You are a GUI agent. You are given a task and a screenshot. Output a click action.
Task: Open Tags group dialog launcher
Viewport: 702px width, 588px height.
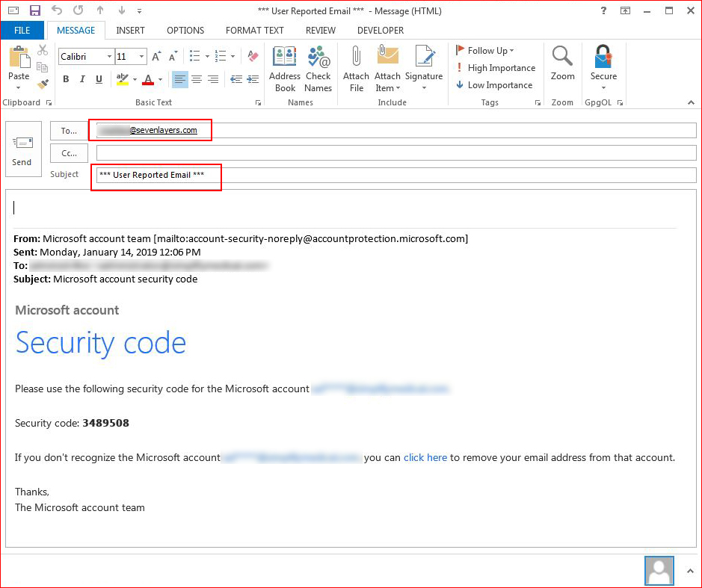pyautogui.click(x=538, y=103)
